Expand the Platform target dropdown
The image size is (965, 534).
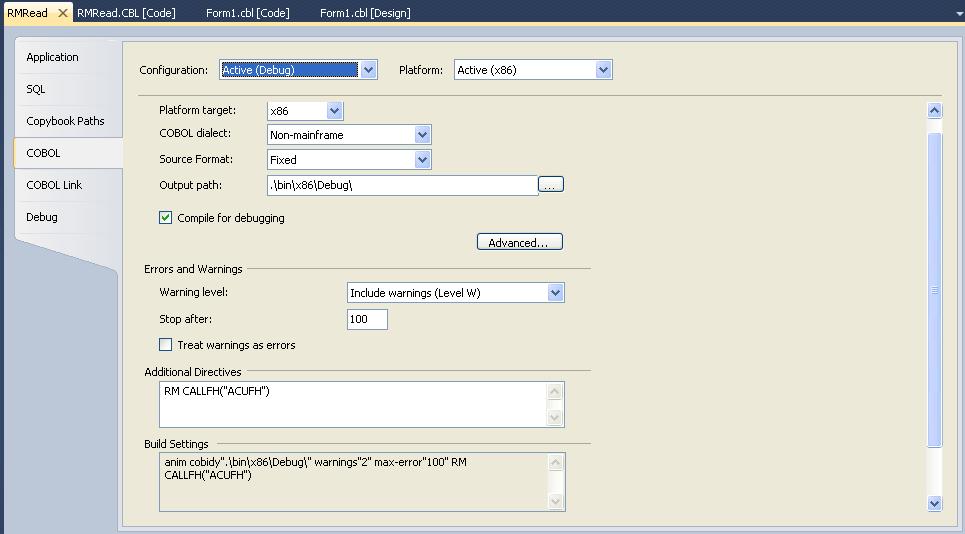coord(334,111)
